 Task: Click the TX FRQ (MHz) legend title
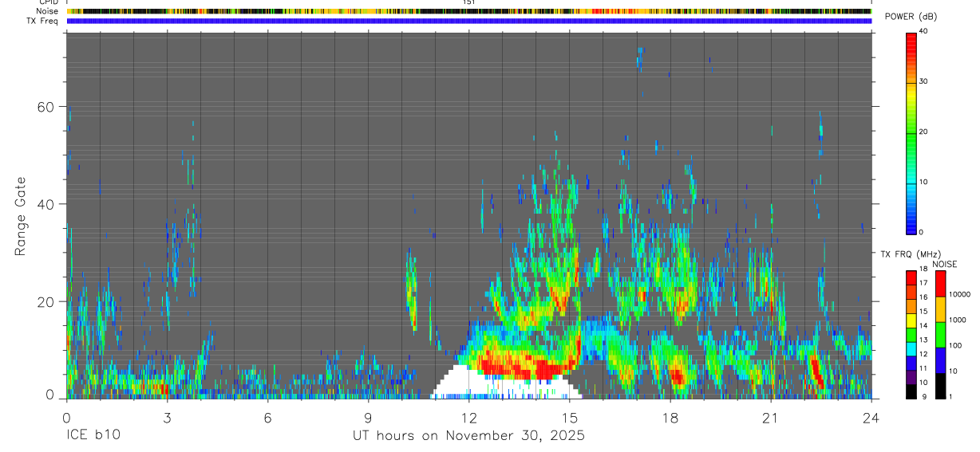coord(909,254)
